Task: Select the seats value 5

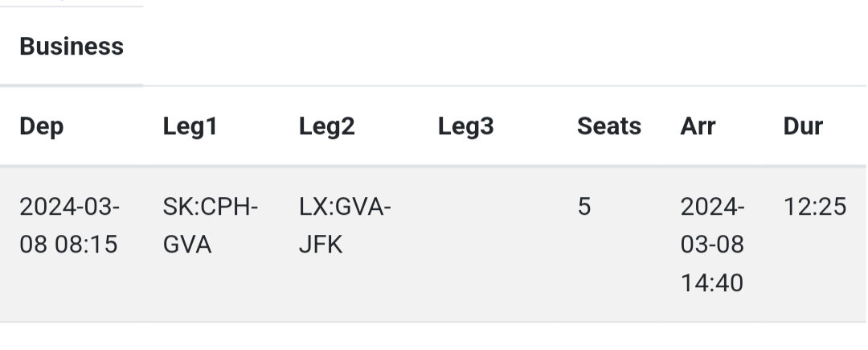Action: (x=583, y=208)
